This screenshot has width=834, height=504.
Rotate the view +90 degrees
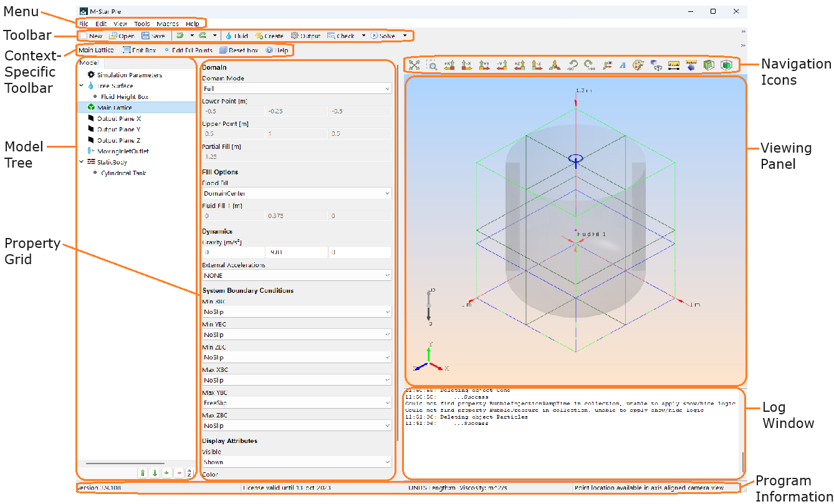[589, 65]
